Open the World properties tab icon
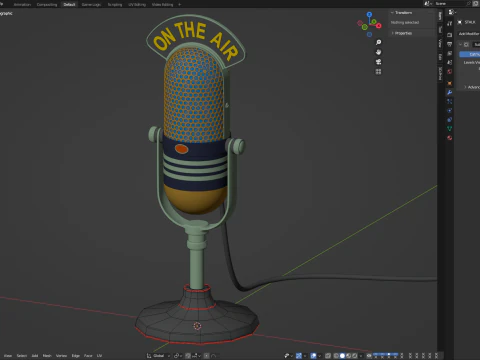 (450, 72)
